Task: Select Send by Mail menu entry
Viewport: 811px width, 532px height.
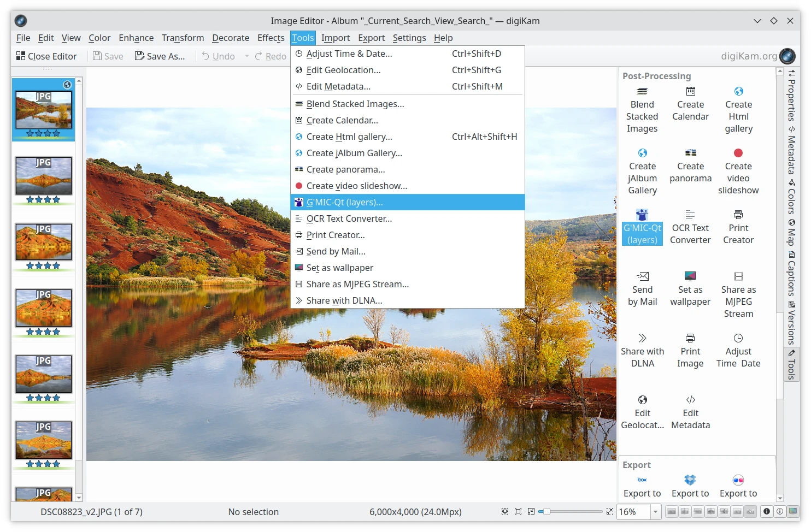Action: click(x=336, y=251)
